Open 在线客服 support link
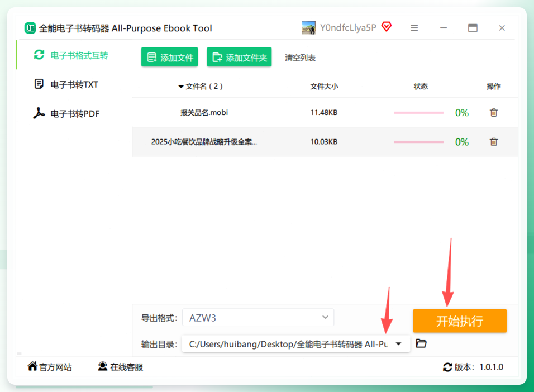The image size is (534, 392). [x=121, y=367]
